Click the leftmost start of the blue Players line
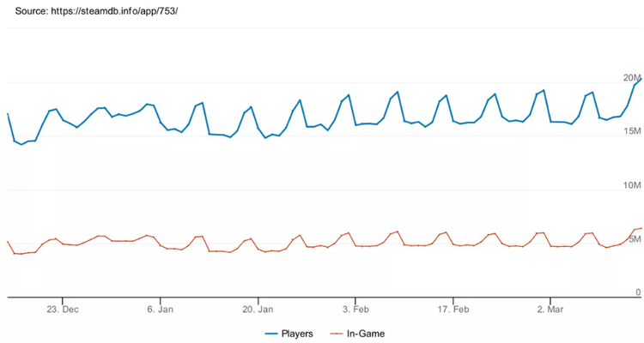This screenshot has height=343, width=644. click(8, 114)
